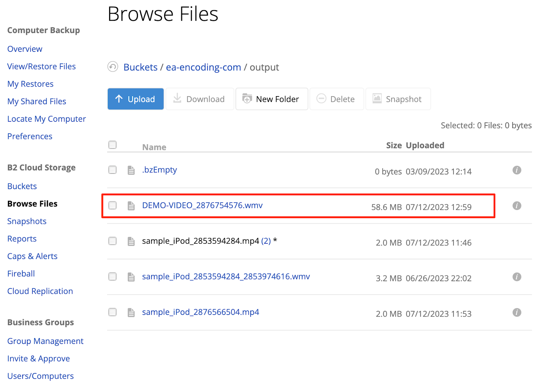Open Preferences in sidebar

click(30, 136)
